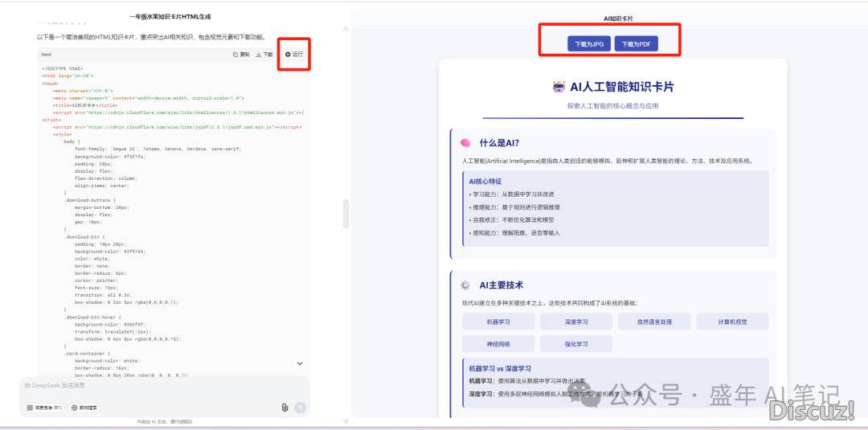Click the heading 什么是AI?
Image resolution: width=868 pixels, height=430 pixels.
499,143
